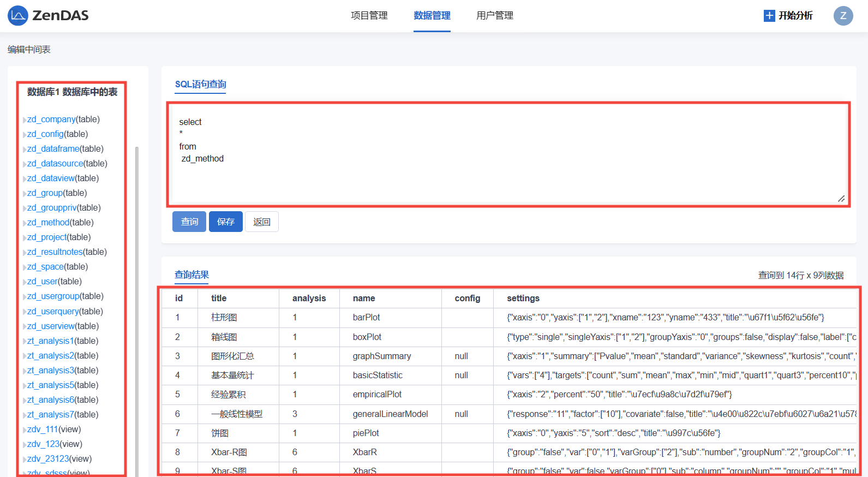Open the 项目管理 menu
Viewport: 868px width, 477px height.
coord(369,16)
